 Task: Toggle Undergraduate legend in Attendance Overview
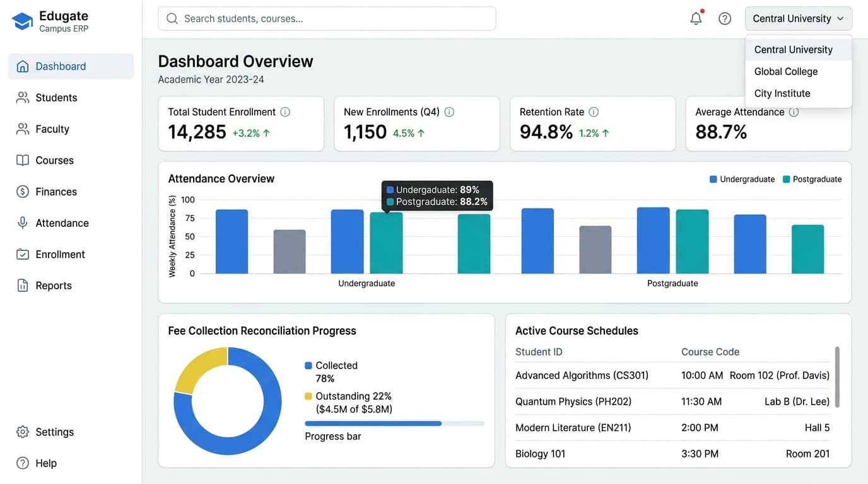tap(742, 179)
